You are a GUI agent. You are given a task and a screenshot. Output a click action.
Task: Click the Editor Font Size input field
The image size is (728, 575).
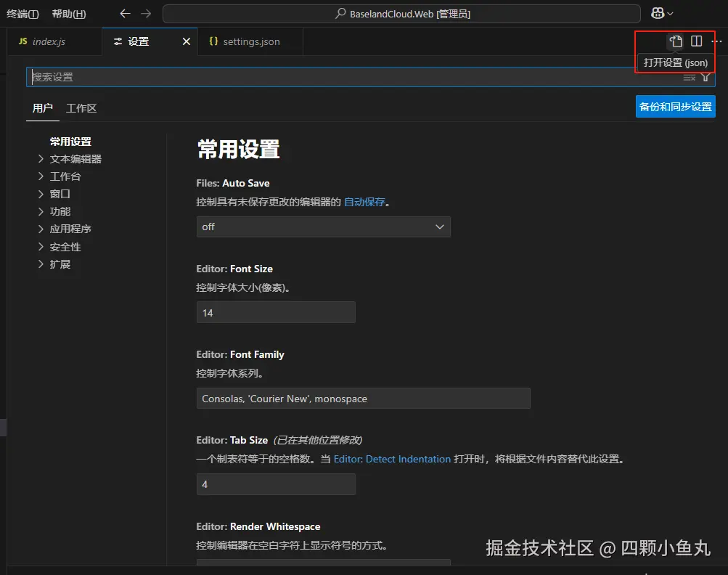(276, 312)
